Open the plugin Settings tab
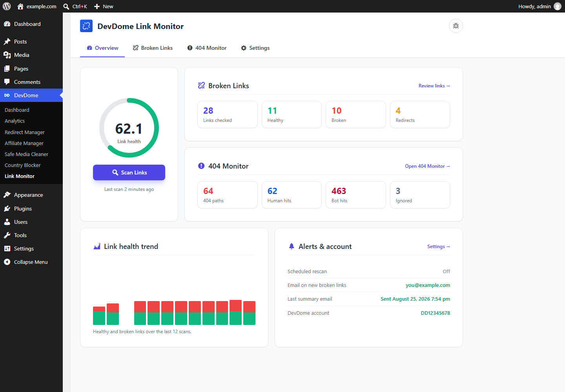Image resolution: width=565 pixels, height=392 pixels. point(255,48)
